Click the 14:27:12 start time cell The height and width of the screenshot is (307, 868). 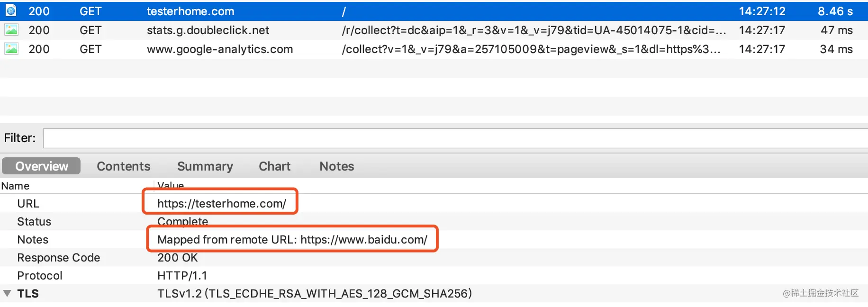coord(762,11)
